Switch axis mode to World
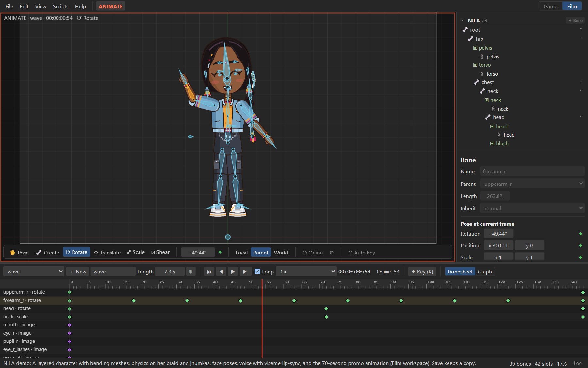 [281, 253]
